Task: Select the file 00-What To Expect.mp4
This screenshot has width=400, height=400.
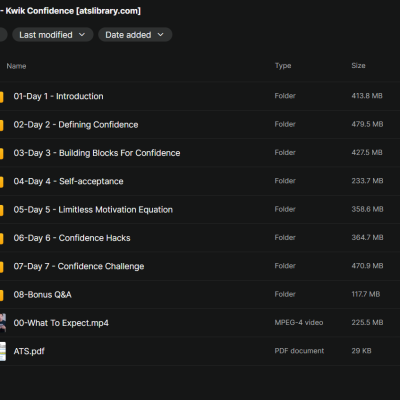Action: click(61, 323)
